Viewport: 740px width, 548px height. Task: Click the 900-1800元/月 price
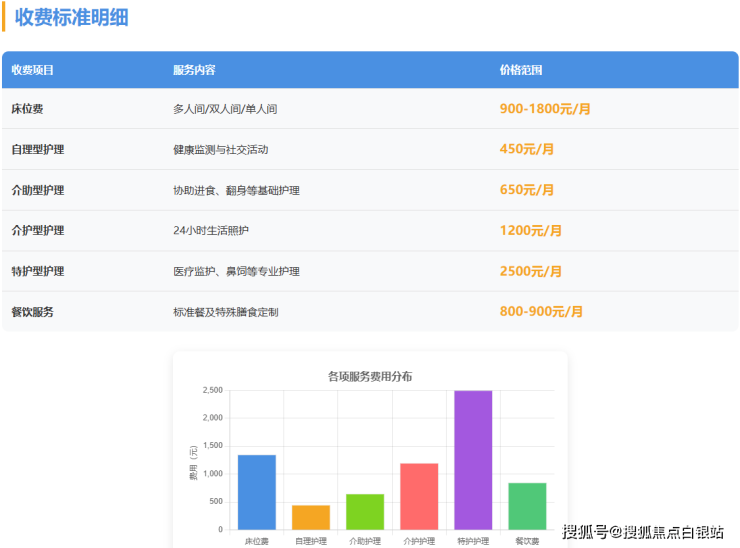pyautogui.click(x=545, y=108)
